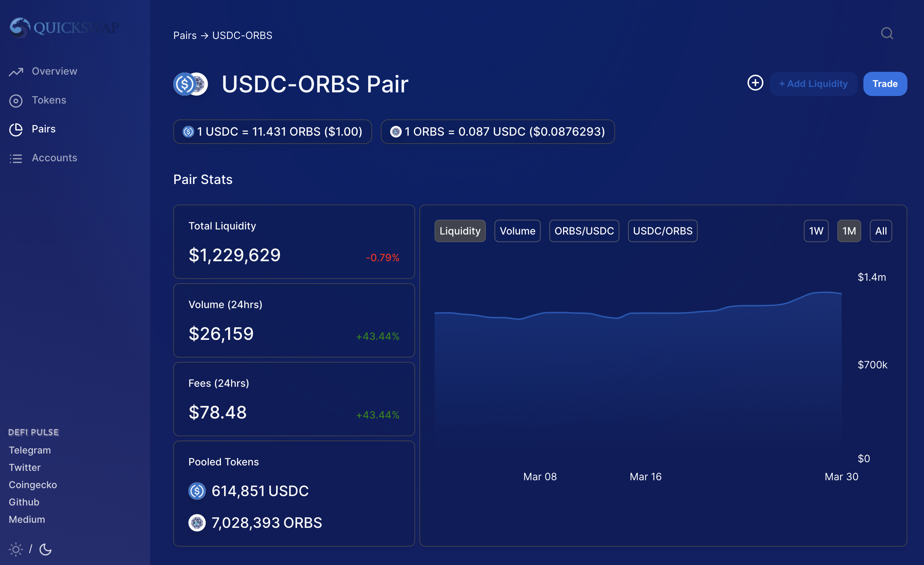This screenshot has height=565, width=924.
Task: Go to Overview in sidebar
Action: 55,71
